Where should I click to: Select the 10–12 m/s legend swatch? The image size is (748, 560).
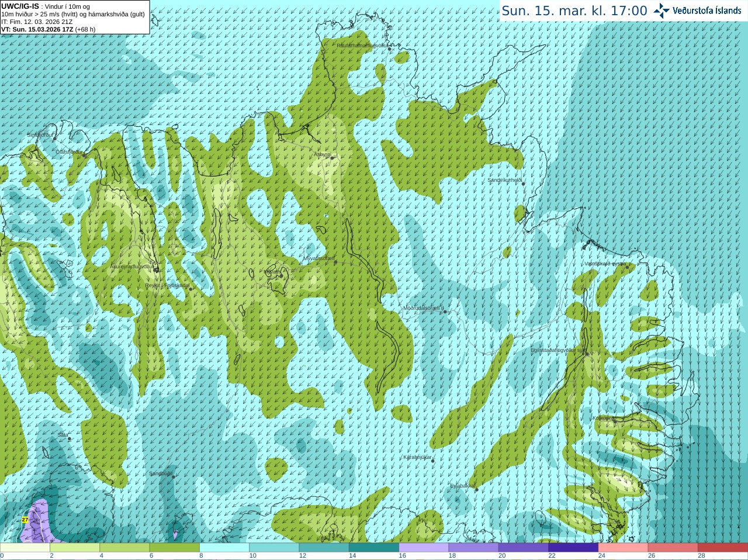pyautogui.click(x=274, y=548)
